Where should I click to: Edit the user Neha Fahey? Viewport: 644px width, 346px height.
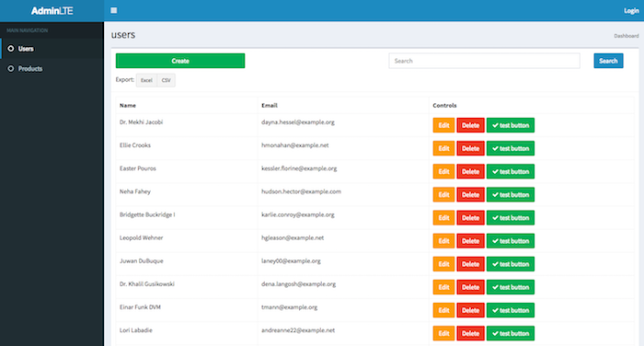(x=443, y=195)
